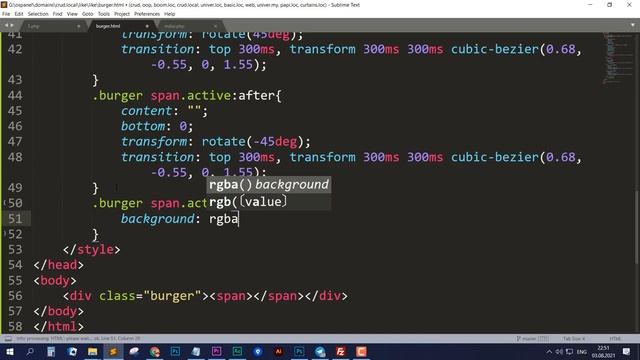This screenshot has height=360, width=640.
Task: Click the '</style>' closing tag on line 53
Action: pyautogui.click(x=92, y=249)
